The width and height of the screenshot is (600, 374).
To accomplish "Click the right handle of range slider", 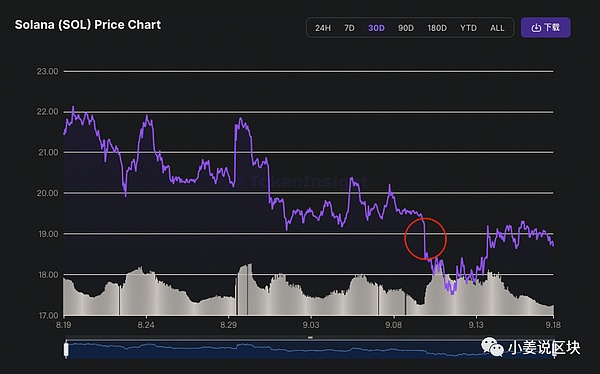I will [x=554, y=350].
